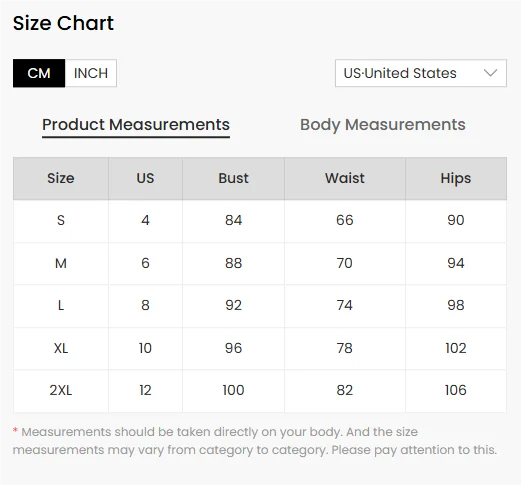Select the 2XL size row label
The width and height of the screenshot is (521, 485).
[x=61, y=390]
